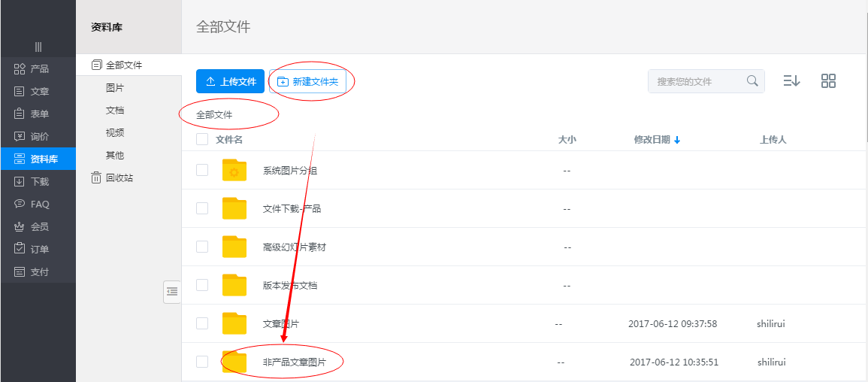This screenshot has width=868, height=382.
Task: Click the sort order icon
Action: [x=791, y=81]
